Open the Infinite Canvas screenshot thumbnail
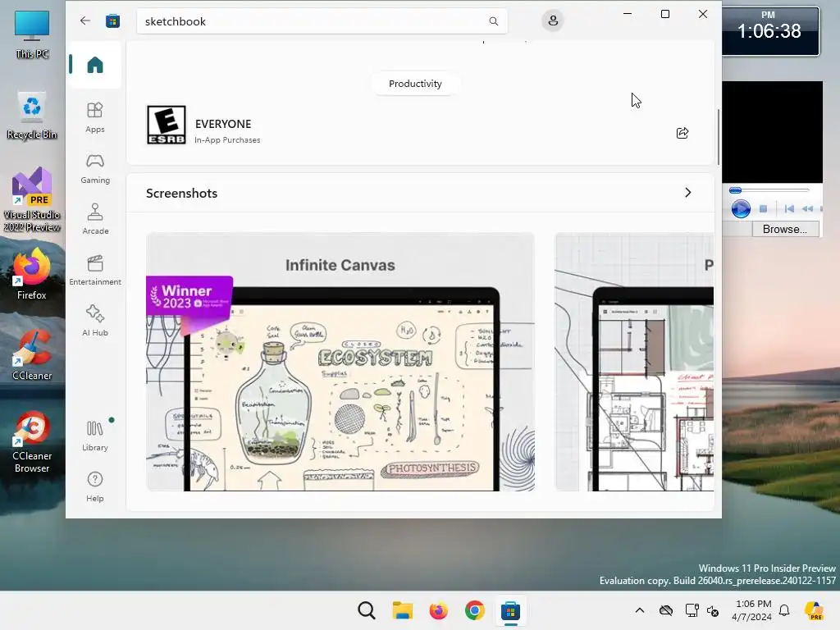 coord(340,362)
